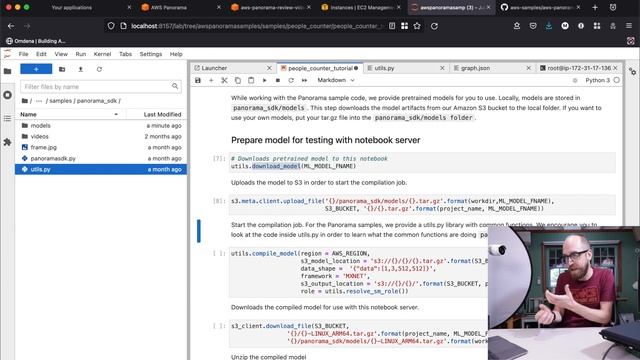Run the selected cell play icon
The height and width of the screenshot is (360, 640).
[264, 80]
